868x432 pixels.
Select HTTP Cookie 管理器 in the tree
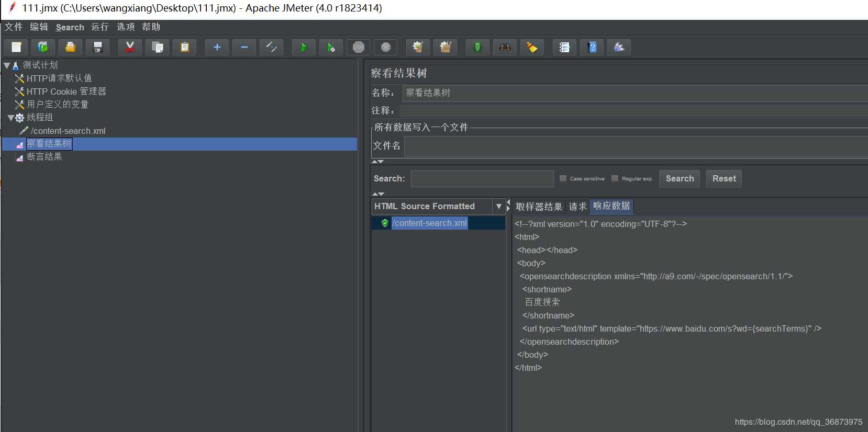(66, 92)
